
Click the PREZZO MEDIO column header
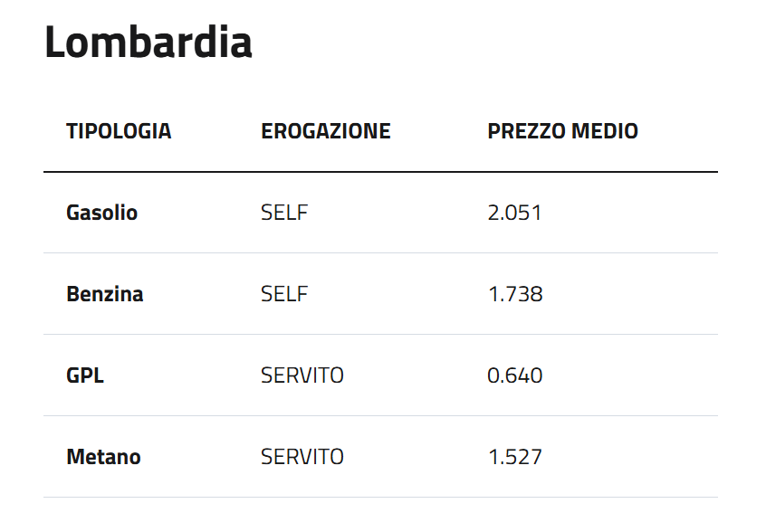[x=562, y=131]
